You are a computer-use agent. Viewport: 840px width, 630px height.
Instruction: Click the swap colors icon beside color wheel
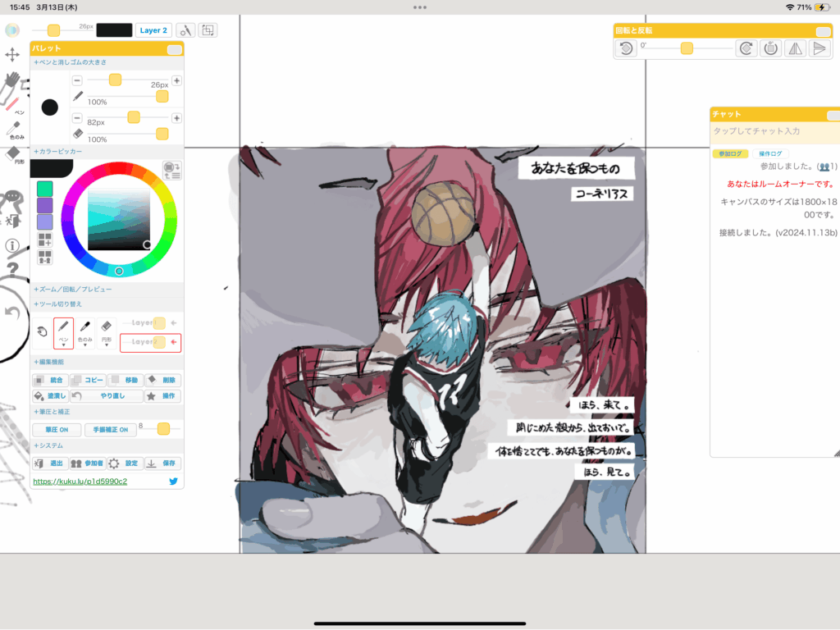point(171,170)
